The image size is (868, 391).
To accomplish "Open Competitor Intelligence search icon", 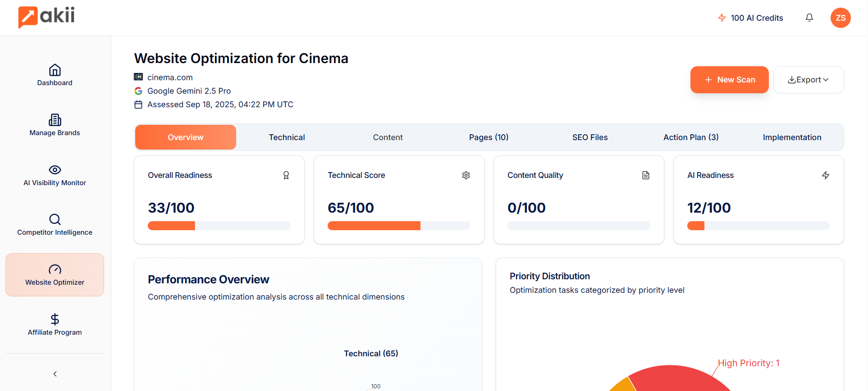I will pos(55,219).
